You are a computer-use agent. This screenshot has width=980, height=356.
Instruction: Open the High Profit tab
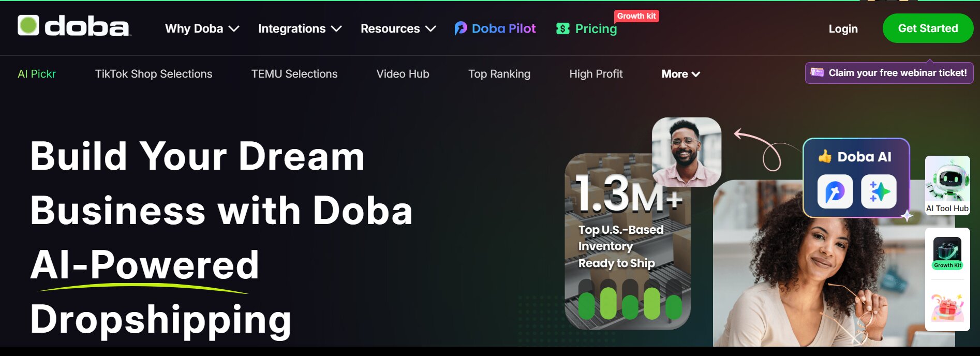coord(596,74)
